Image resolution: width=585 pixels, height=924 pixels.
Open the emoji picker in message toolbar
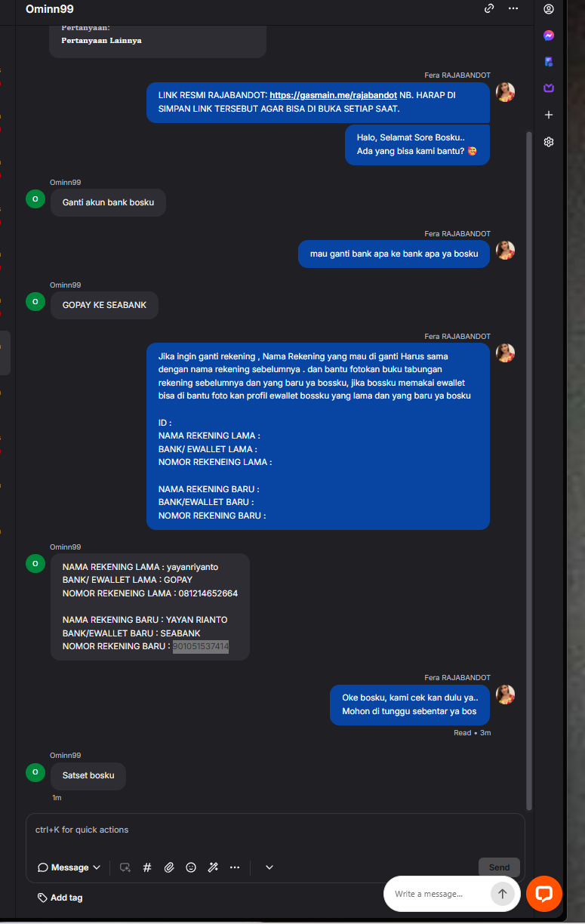(x=191, y=867)
